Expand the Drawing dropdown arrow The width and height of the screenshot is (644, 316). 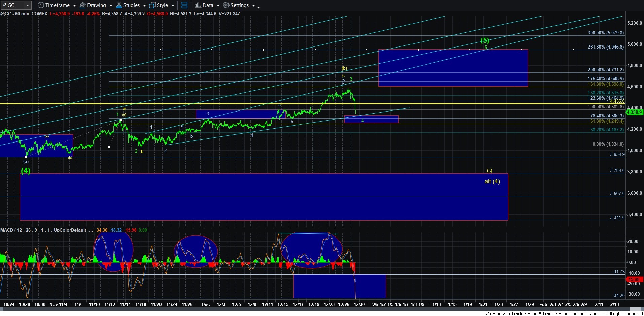[x=111, y=6]
